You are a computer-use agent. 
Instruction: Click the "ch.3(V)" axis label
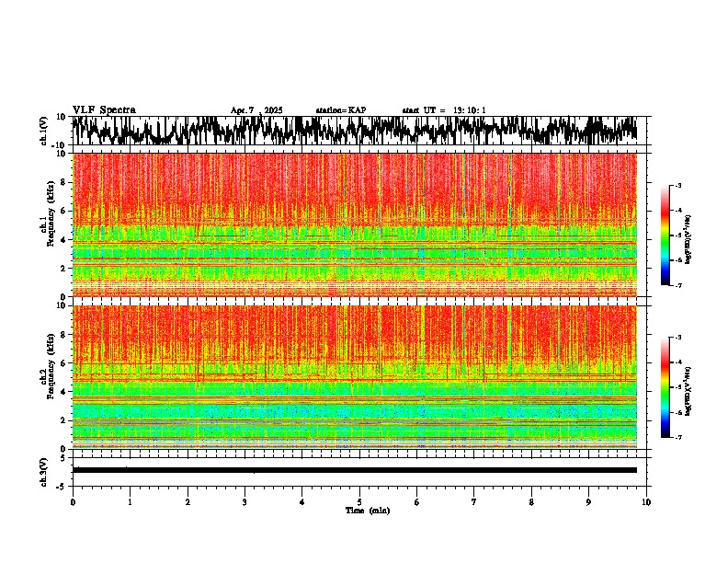(44, 472)
